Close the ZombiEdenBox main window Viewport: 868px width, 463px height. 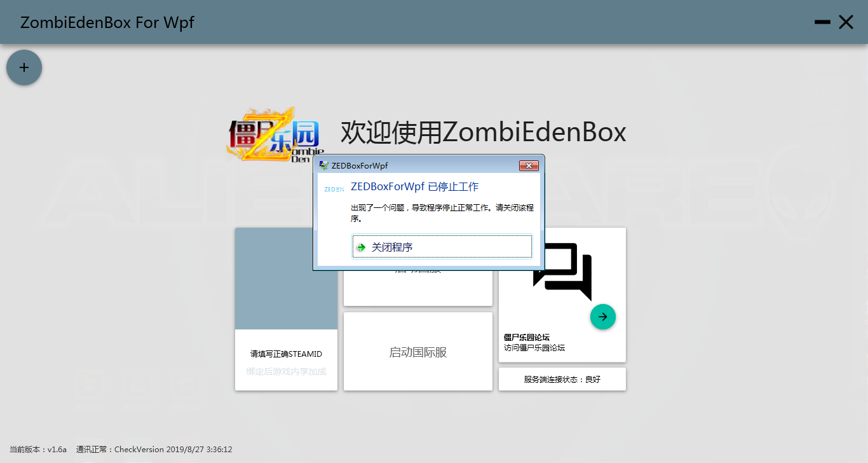[x=846, y=22]
